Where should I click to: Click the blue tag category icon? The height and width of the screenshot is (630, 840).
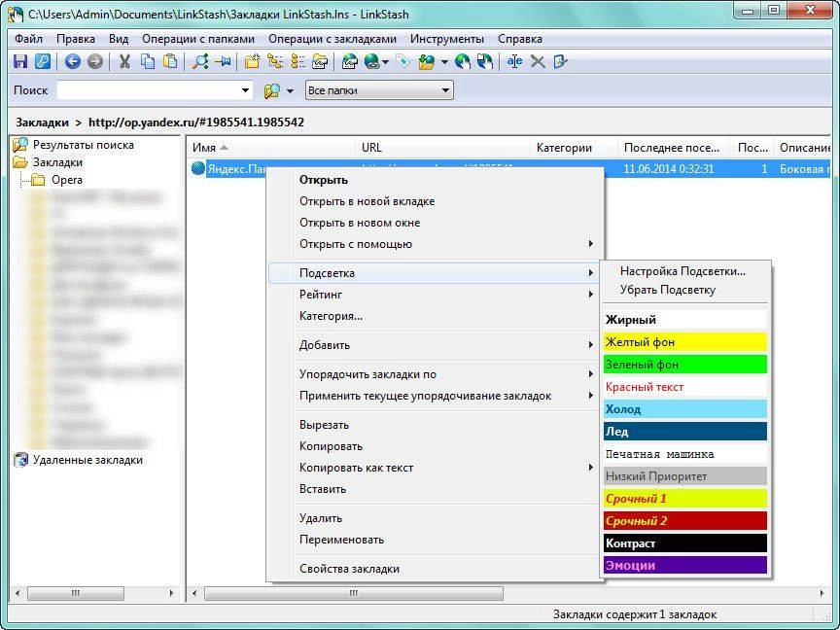(x=402, y=61)
